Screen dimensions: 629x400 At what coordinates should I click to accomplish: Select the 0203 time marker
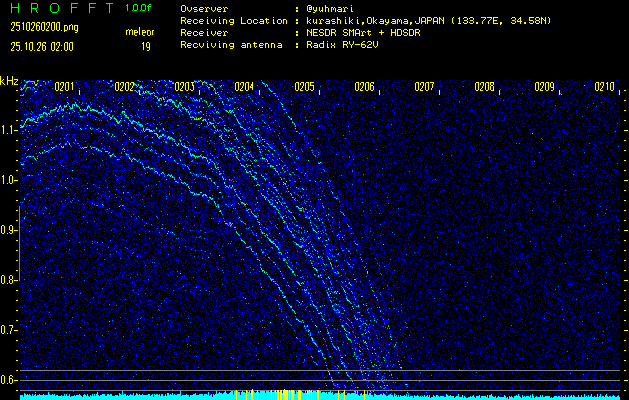184,87
